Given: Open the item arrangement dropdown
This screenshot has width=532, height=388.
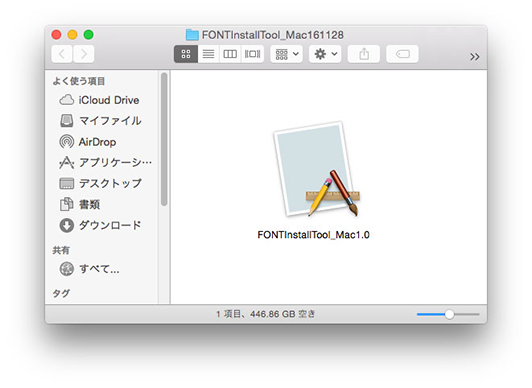Looking at the screenshot, I should 287,54.
